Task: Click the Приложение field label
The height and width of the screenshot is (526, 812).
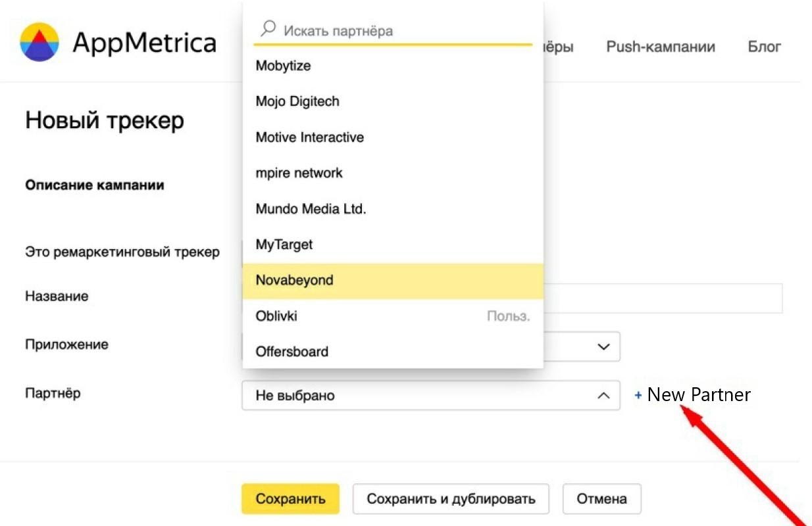Action: (66, 345)
